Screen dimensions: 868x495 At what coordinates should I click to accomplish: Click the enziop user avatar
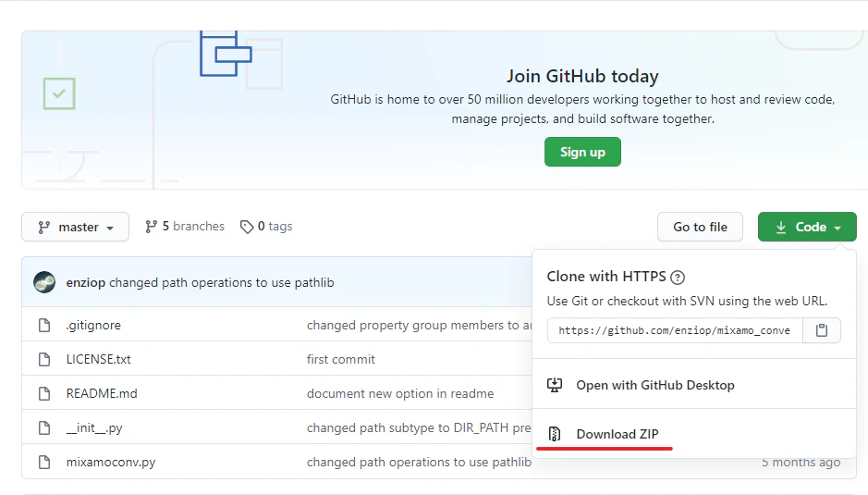[44, 282]
